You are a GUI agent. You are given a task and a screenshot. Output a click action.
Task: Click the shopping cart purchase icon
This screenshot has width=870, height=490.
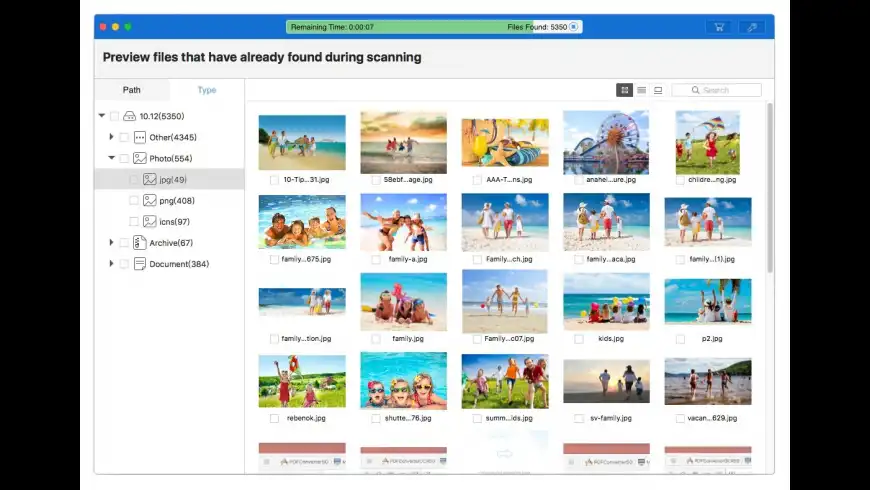(x=719, y=27)
